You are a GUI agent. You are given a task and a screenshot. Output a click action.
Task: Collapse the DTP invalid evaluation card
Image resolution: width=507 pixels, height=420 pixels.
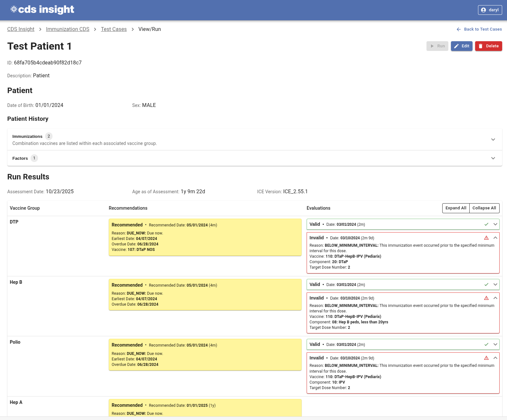pyautogui.click(x=495, y=238)
